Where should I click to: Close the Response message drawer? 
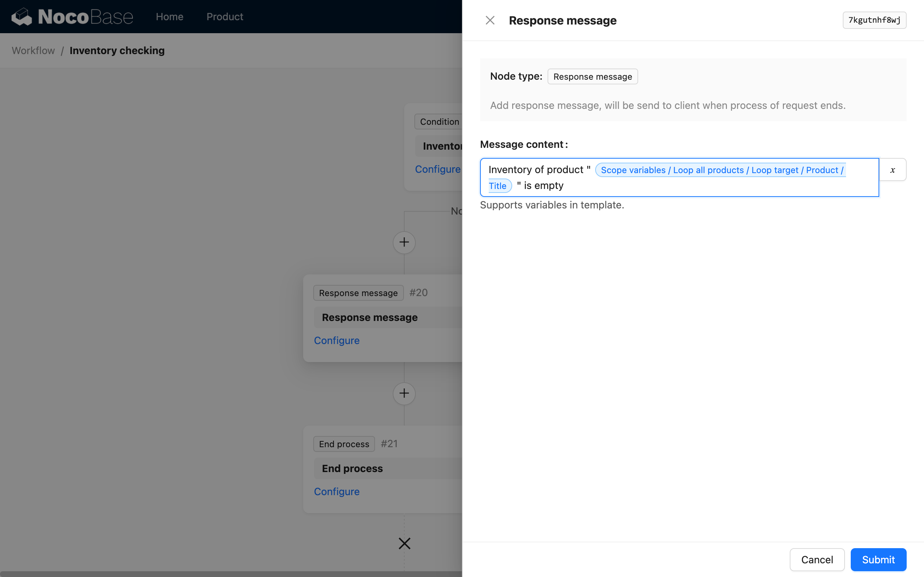click(x=490, y=20)
